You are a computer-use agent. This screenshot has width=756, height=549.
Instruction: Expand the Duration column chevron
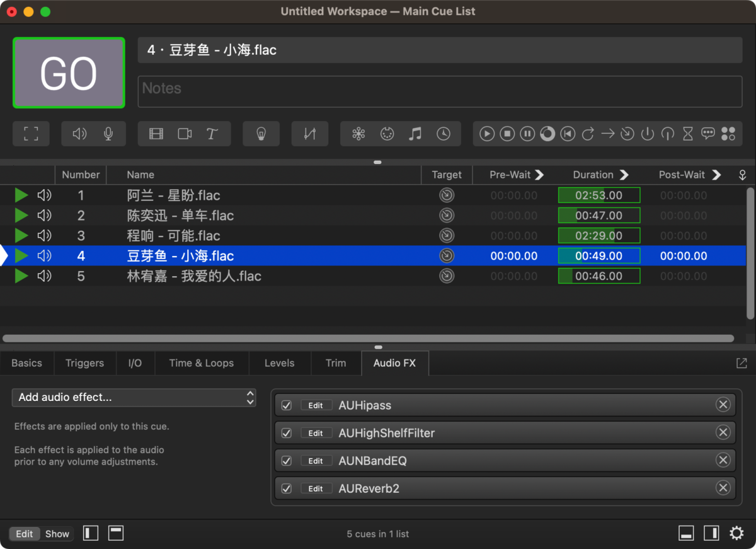point(624,175)
